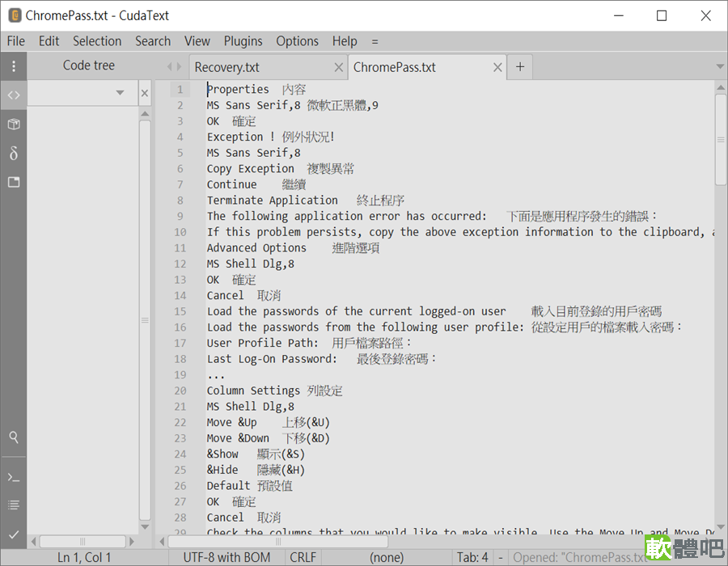The height and width of the screenshot is (566, 728).
Task: Click the editor horizontal scrollbar thumb
Action: pyautogui.click(x=278, y=542)
